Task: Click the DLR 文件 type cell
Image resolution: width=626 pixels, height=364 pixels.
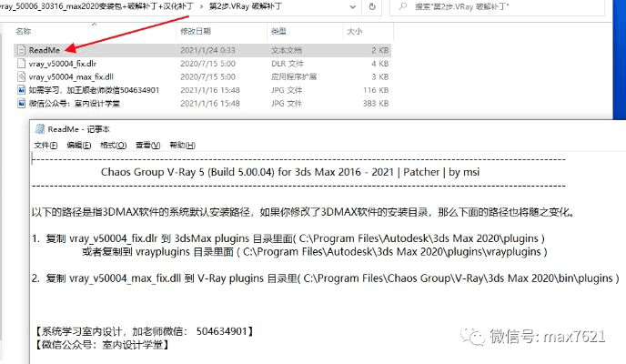Action: coord(288,64)
